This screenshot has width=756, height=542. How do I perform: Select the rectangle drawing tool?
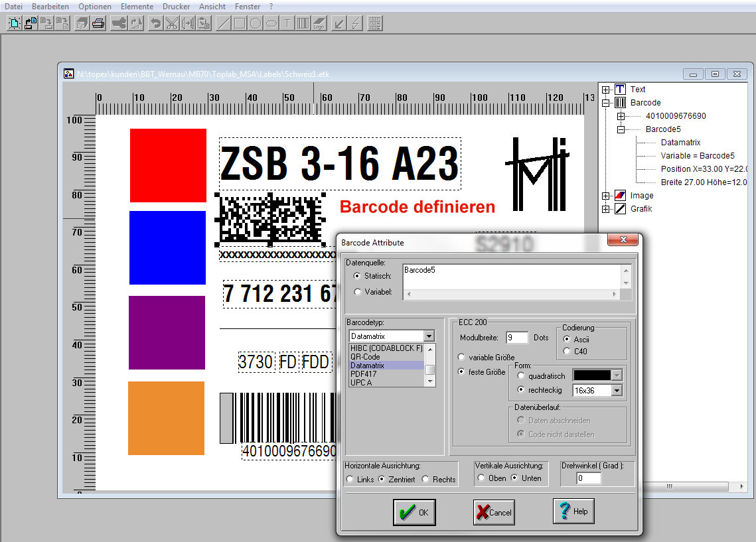coord(239,23)
